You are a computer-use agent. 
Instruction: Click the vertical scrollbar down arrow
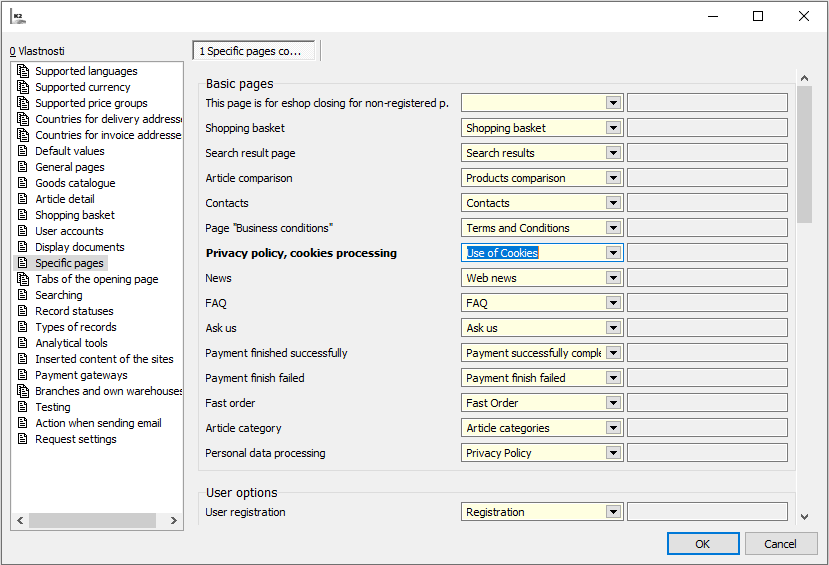point(804,516)
